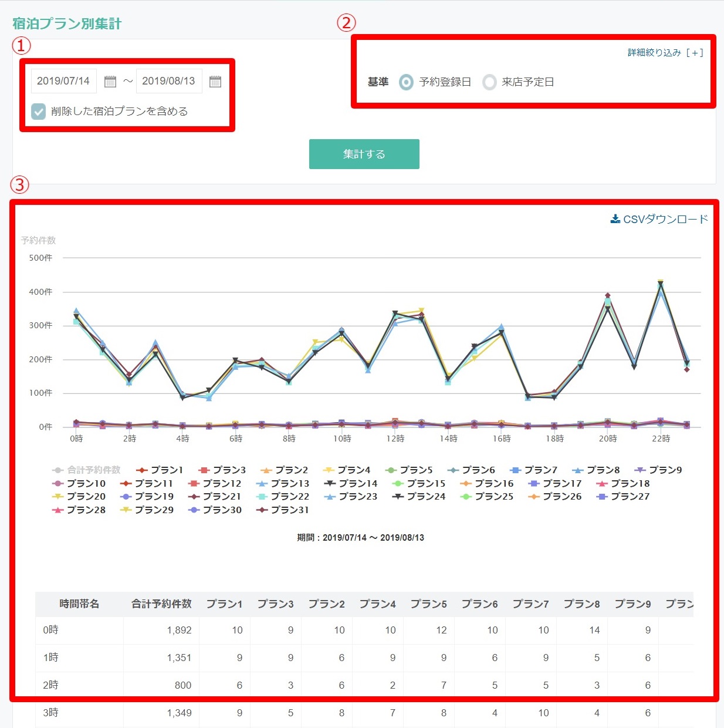Image resolution: width=724 pixels, height=728 pixels.
Task: Toggle プラン2 series in chart legend
Action: pos(285,470)
